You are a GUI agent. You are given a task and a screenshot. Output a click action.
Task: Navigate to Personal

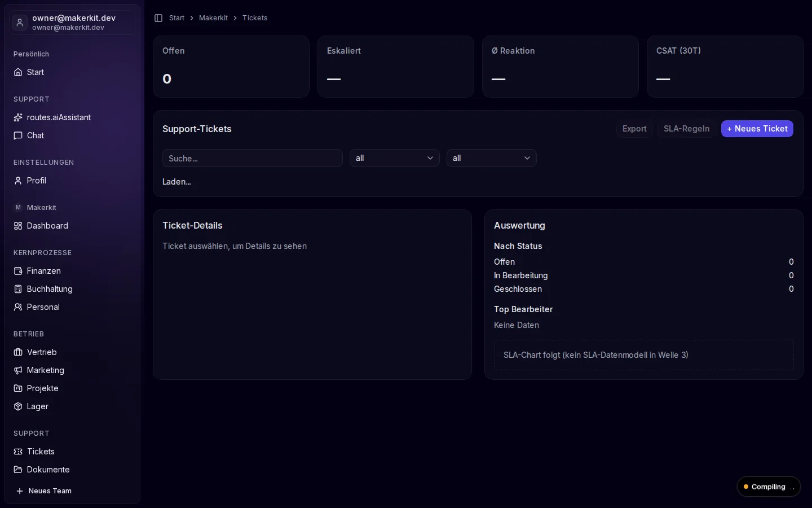72,307
